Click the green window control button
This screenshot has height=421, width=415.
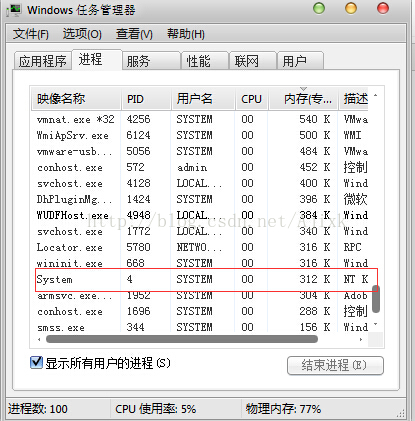point(319,8)
